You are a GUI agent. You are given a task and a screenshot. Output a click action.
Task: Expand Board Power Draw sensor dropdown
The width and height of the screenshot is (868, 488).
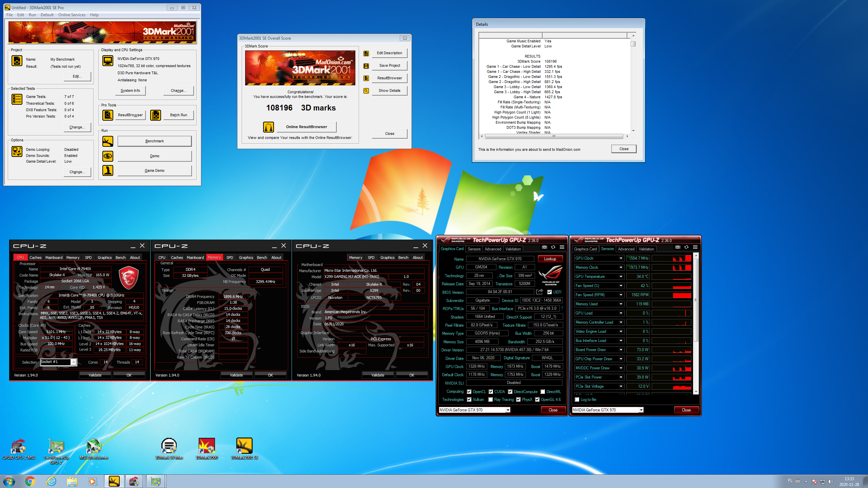click(x=621, y=350)
